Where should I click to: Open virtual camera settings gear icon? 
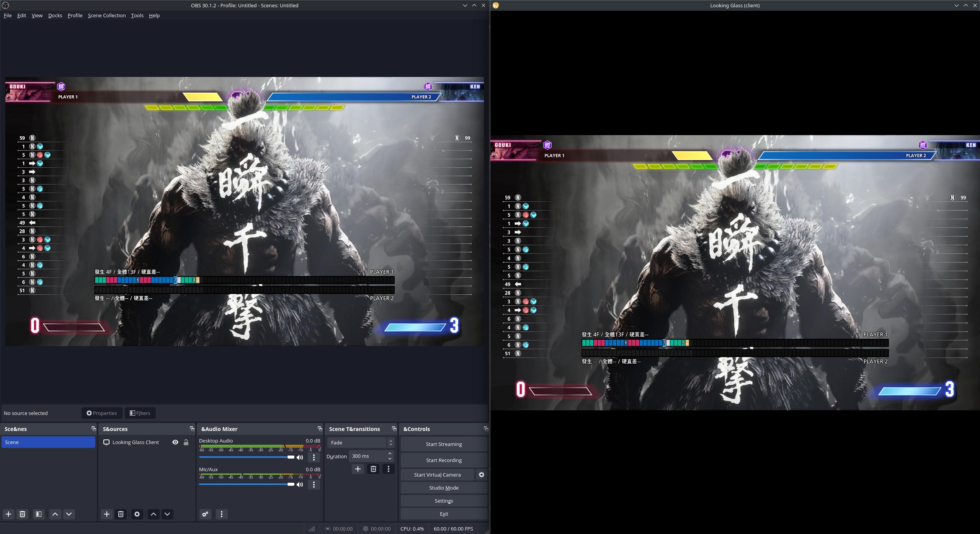[x=481, y=475]
